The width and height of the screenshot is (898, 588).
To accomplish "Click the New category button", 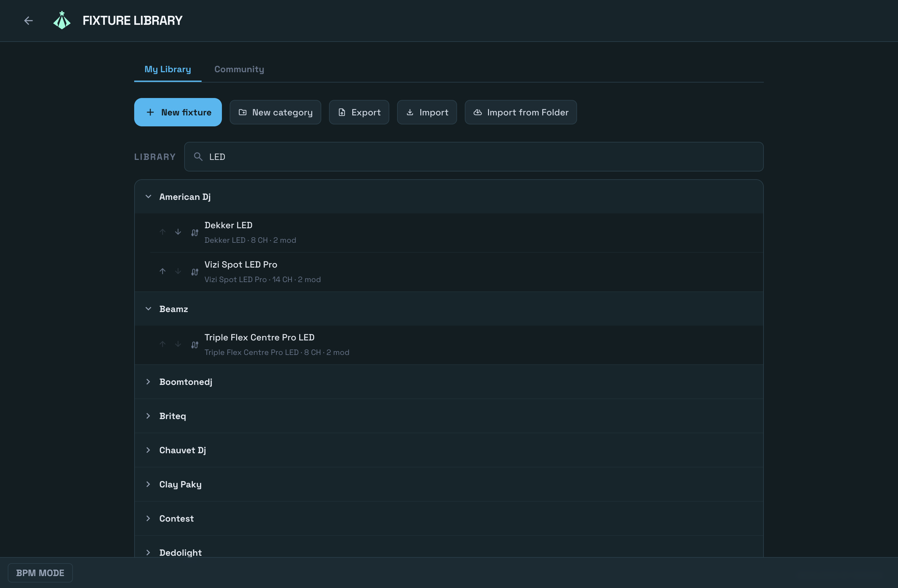I will [x=275, y=112].
